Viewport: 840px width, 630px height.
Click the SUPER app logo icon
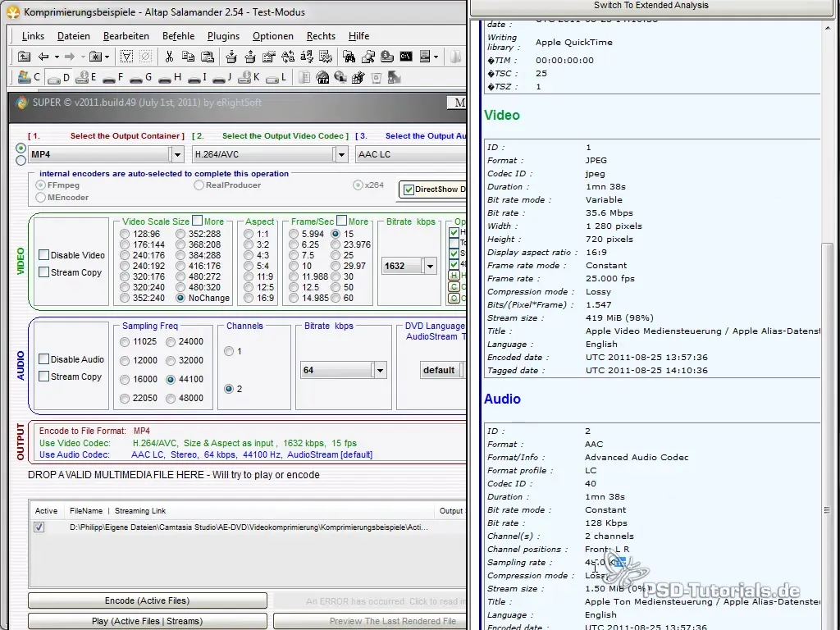[21, 103]
